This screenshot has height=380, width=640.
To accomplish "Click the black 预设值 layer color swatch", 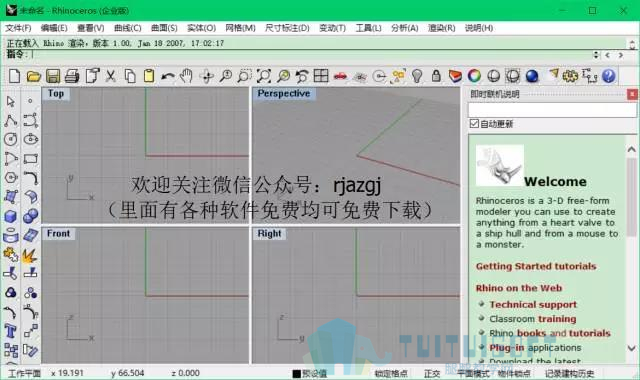I will coord(297,373).
